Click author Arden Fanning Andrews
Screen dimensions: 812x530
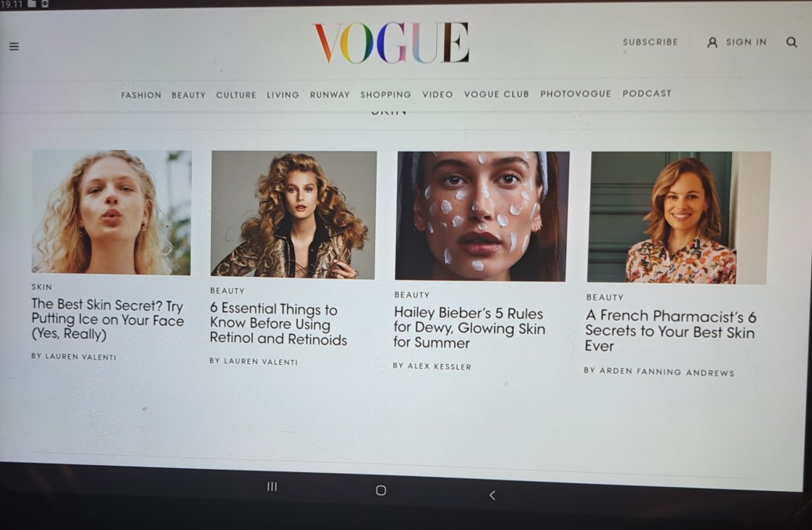pos(659,371)
